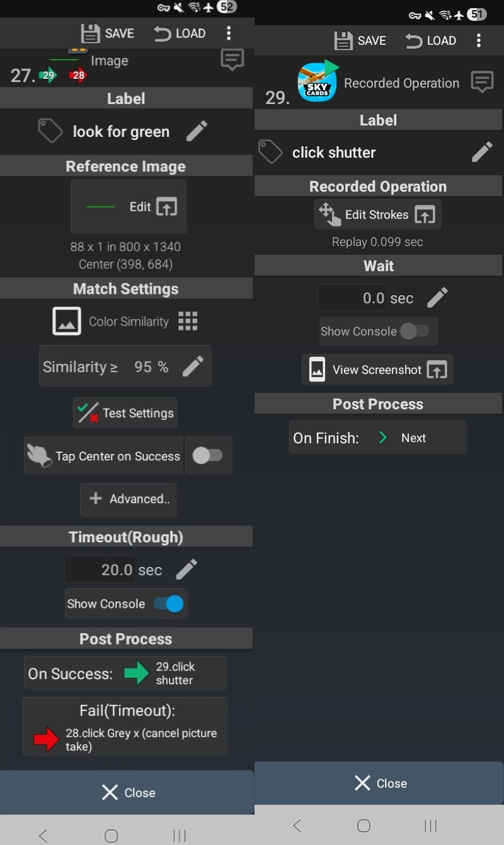Enable Tap Center on Success switch
The image size is (504, 845).
[207, 456]
